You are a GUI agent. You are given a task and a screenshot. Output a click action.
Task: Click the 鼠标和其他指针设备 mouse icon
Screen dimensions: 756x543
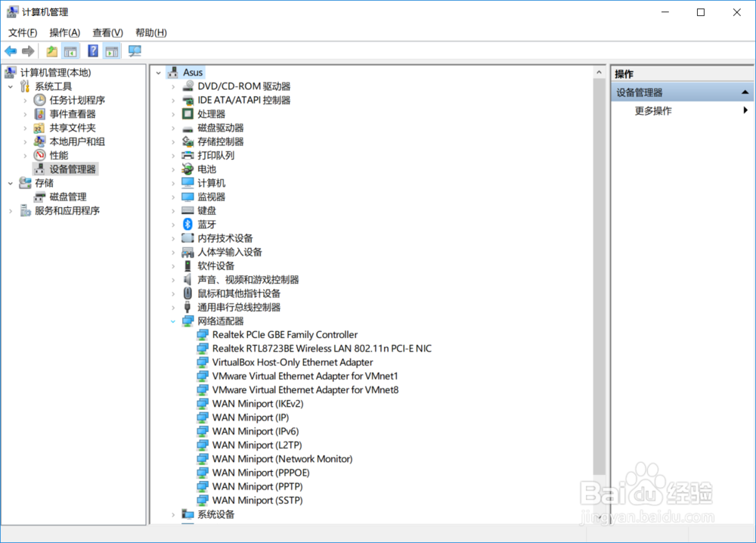click(187, 293)
